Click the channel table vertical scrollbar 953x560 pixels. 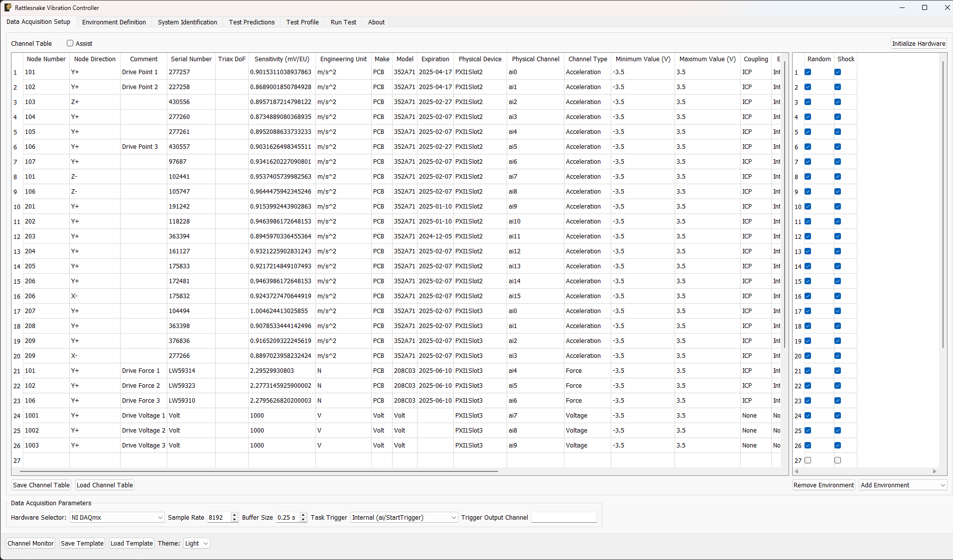(x=785, y=204)
